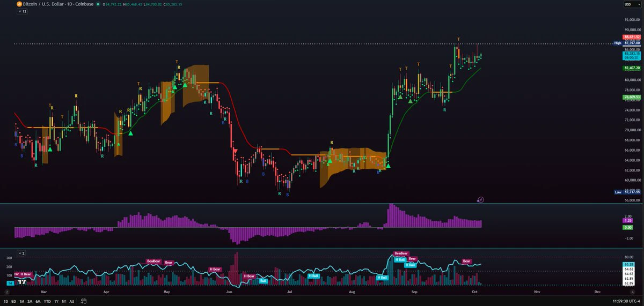Image resolution: width=644 pixels, height=306 pixels.
Task: Click the green 76,609.53 price label
Action: tap(632, 97)
